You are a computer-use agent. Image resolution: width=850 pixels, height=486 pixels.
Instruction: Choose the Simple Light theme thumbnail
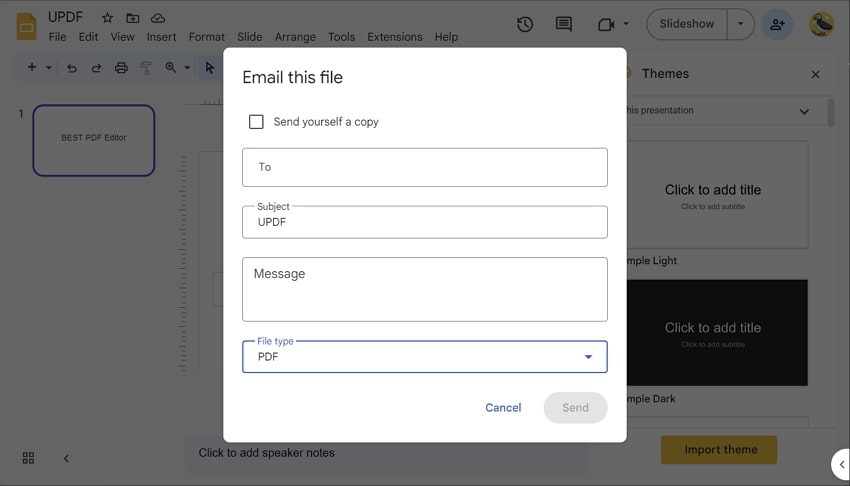(x=717, y=195)
